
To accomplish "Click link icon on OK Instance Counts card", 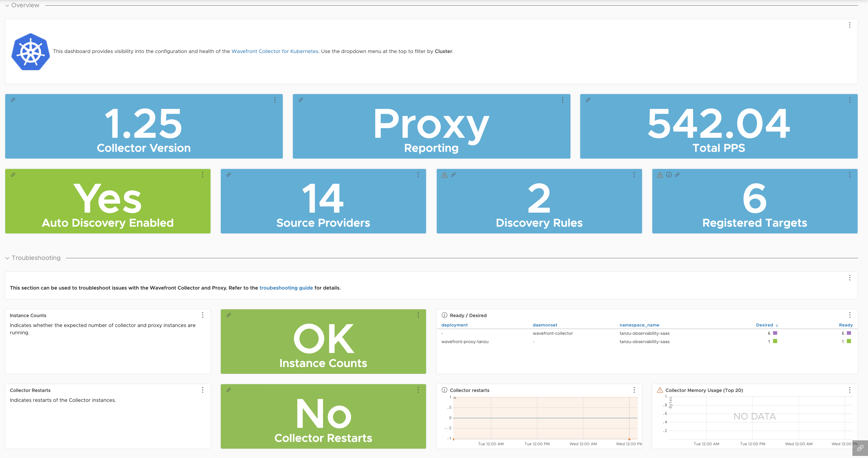I will 228,315.
